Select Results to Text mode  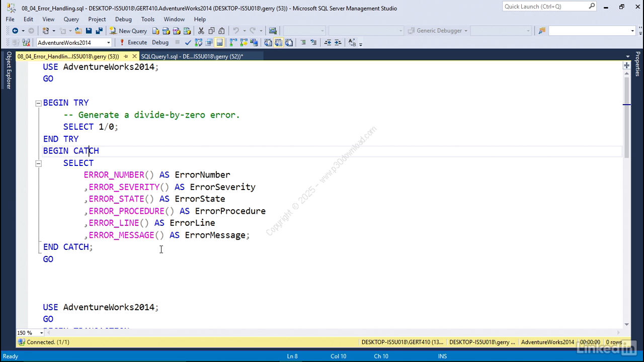click(268, 43)
